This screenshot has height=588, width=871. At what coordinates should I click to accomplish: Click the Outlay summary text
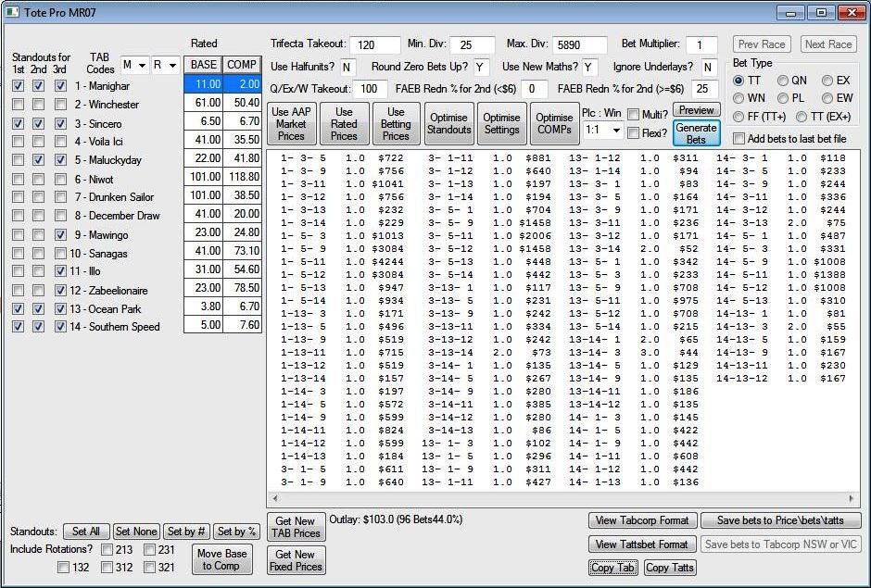pos(396,519)
